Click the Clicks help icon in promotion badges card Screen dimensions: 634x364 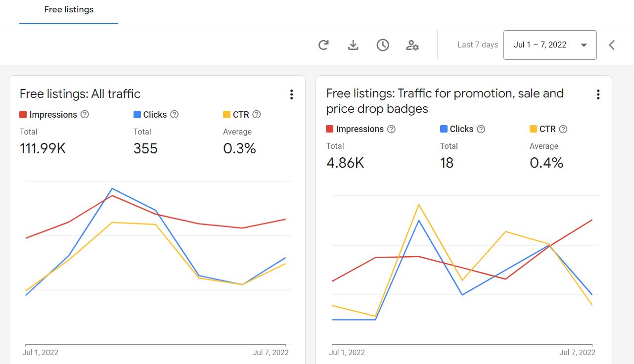click(481, 129)
